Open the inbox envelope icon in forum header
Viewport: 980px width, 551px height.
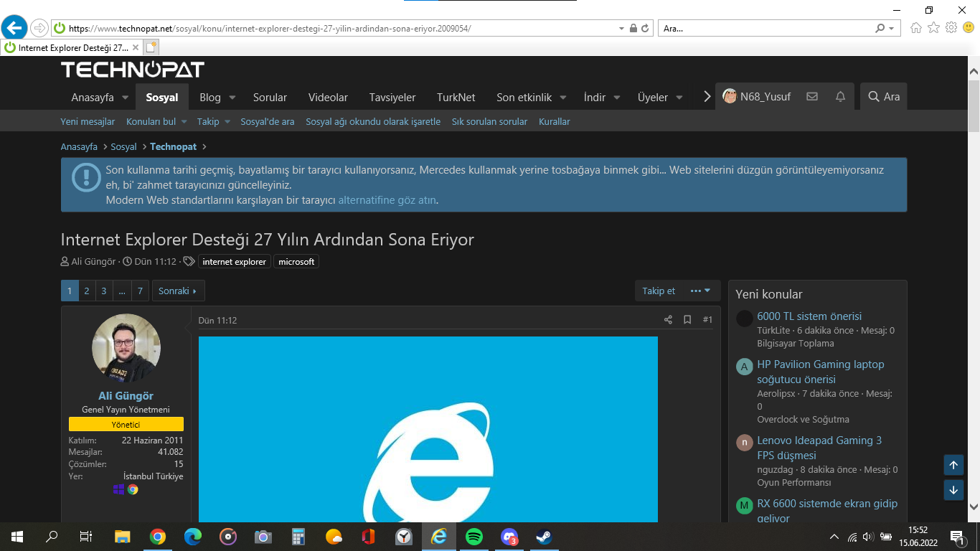point(812,96)
